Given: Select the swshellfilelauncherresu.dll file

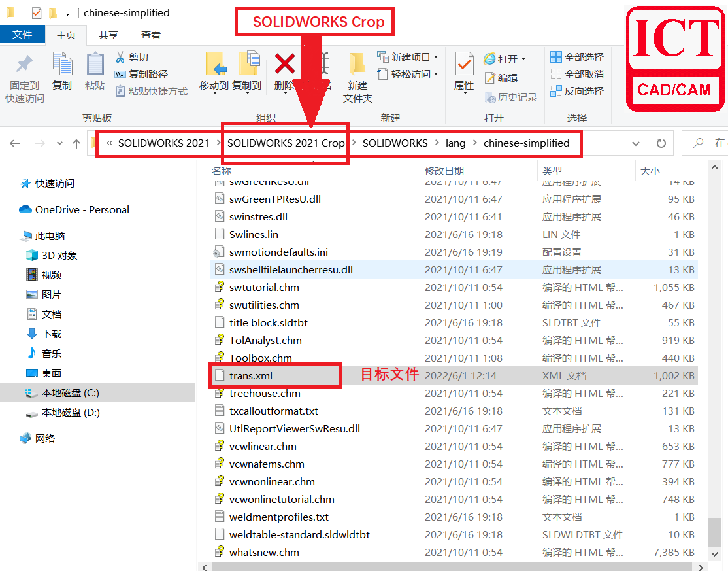Looking at the screenshot, I should [454, 269].
